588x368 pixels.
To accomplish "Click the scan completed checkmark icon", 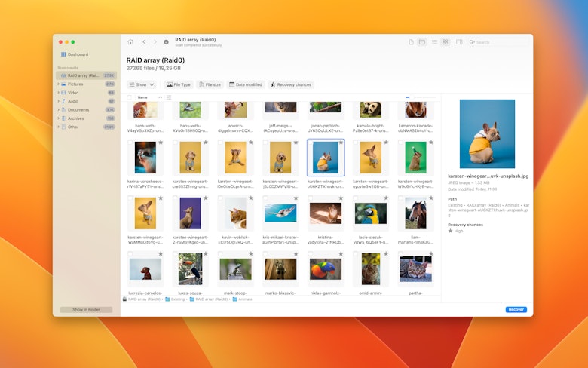I will point(166,42).
